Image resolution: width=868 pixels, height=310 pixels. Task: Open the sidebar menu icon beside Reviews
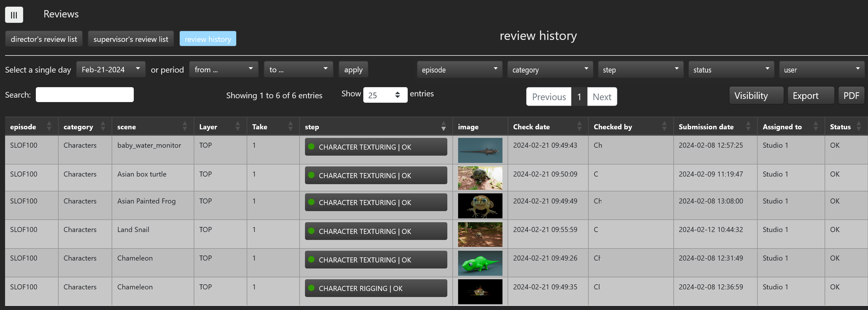click(x=14, y=15)
